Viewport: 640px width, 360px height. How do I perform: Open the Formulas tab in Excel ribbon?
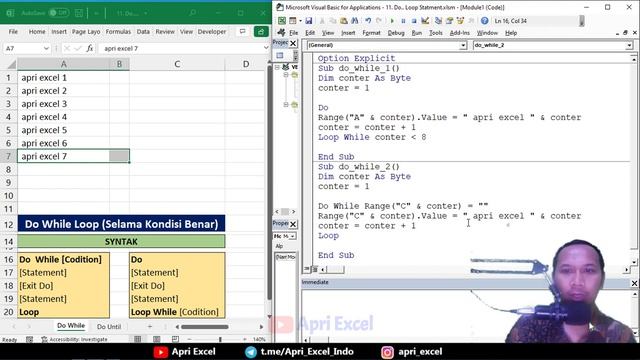tap(118, 31)
